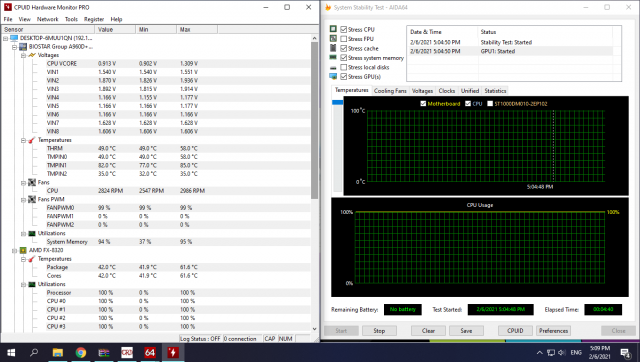Collapse the Voltages tree section

(x=23, y=55)
